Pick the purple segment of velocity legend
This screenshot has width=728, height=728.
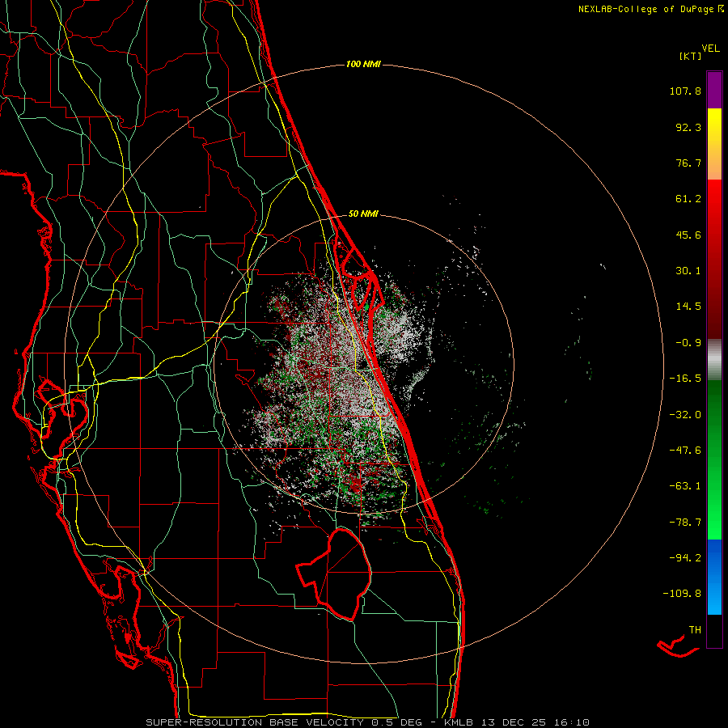click(714, 90)
